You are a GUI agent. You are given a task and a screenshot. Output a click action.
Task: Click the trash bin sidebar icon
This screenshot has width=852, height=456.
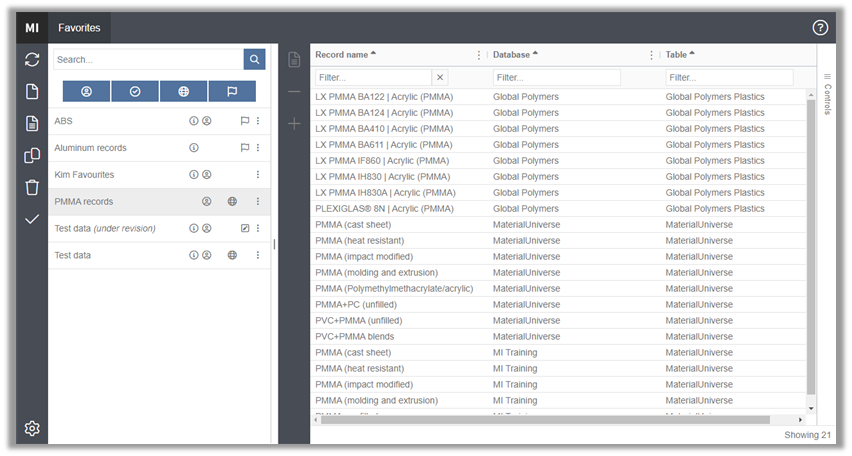pyautogui.click(x=32, y=188)
